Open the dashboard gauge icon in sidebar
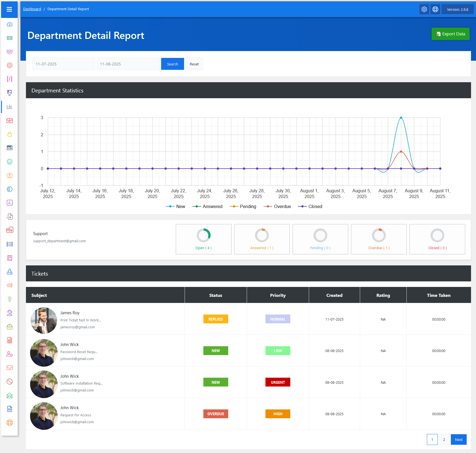This screenshot has width=476, height=453. [x=10, y=24]
